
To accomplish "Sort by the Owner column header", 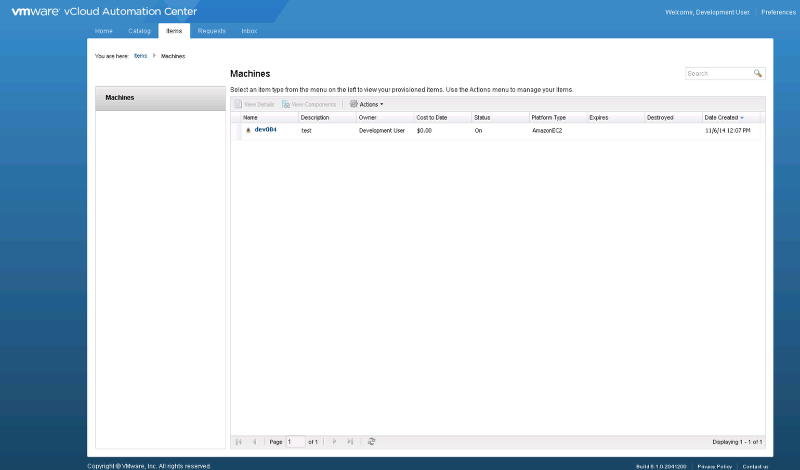I will 385,117.
